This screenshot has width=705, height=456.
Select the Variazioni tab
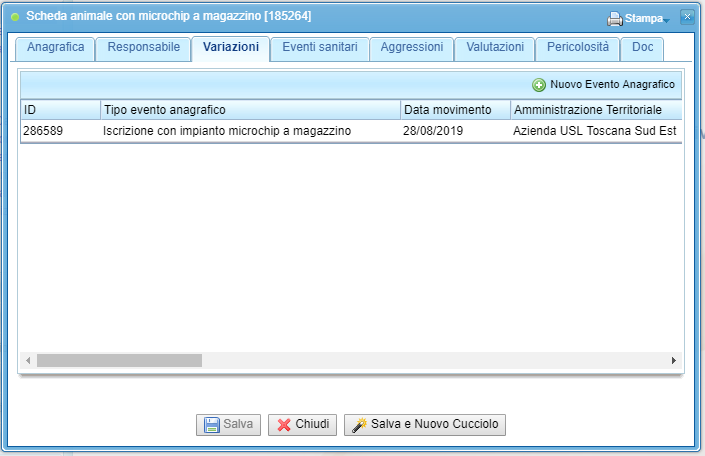[x=231, y=49]
